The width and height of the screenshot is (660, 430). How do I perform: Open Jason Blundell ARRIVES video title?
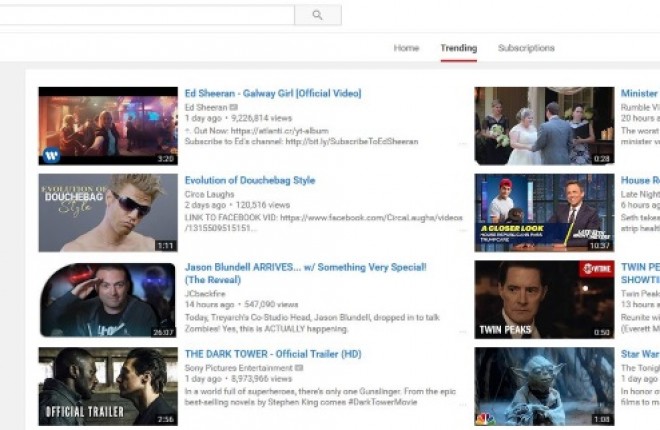(x=306, y=273)
